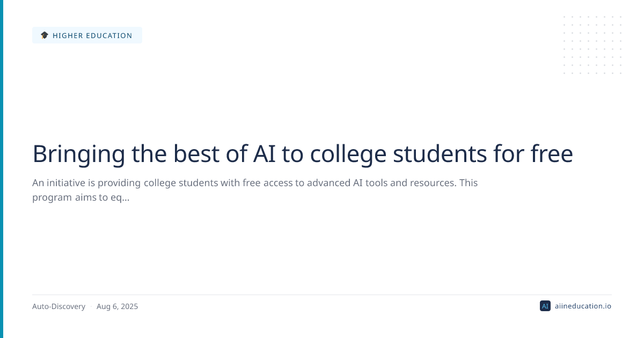
Task: Click the Auto-Discovery author label
Action: (58, 307)
